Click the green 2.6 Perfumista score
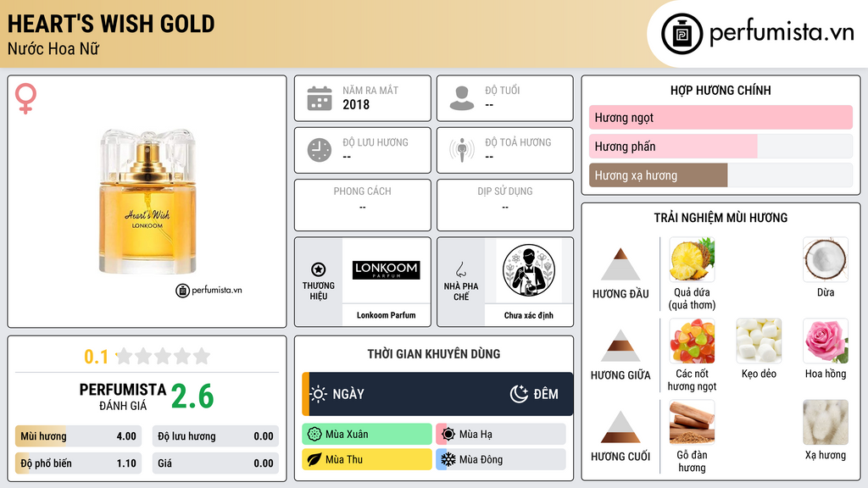Screen dimensions: 868x488 click(x=192, y=396)
